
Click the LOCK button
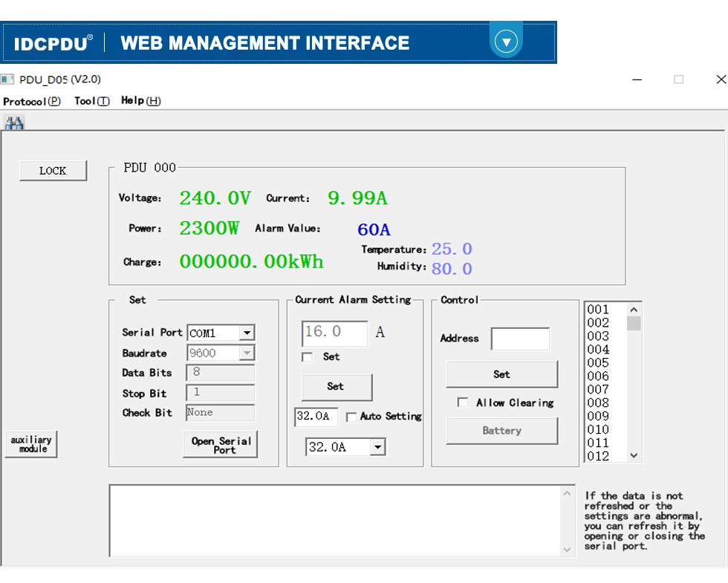[53, 170]
